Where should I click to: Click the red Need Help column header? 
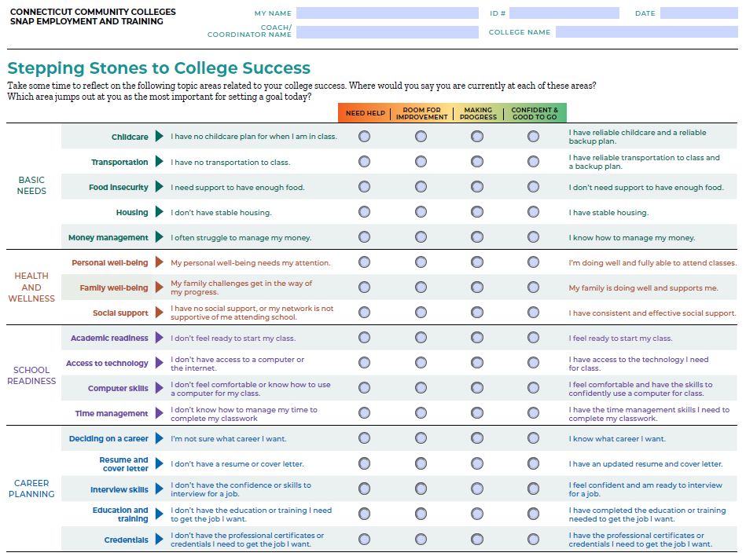366,113
